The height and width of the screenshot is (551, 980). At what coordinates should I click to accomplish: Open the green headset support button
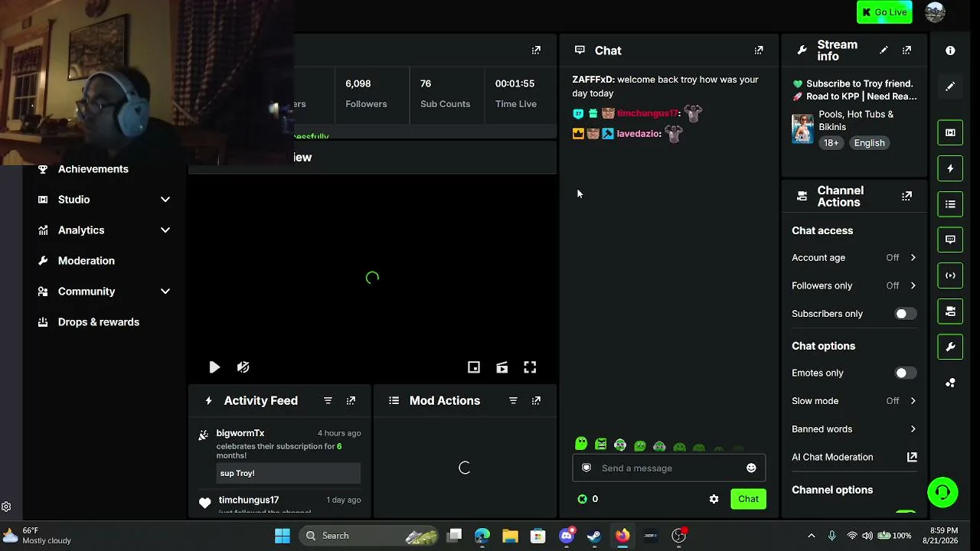coord(942,492)
